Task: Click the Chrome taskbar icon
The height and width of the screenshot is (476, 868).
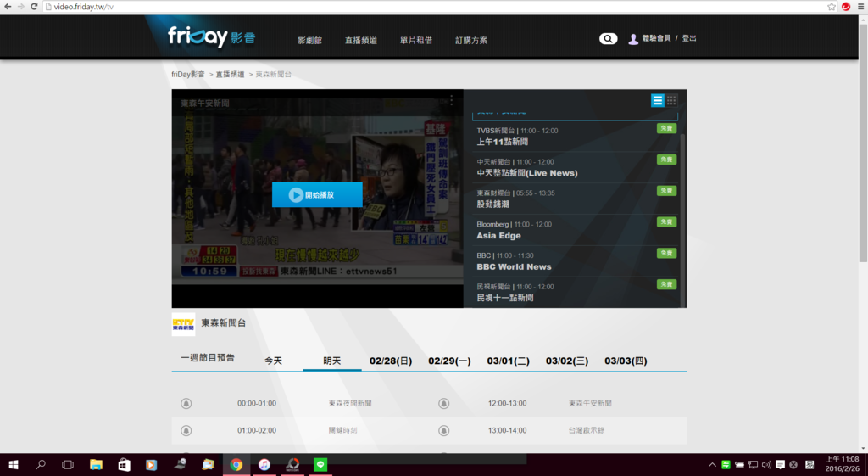Action: click(236, 464)
